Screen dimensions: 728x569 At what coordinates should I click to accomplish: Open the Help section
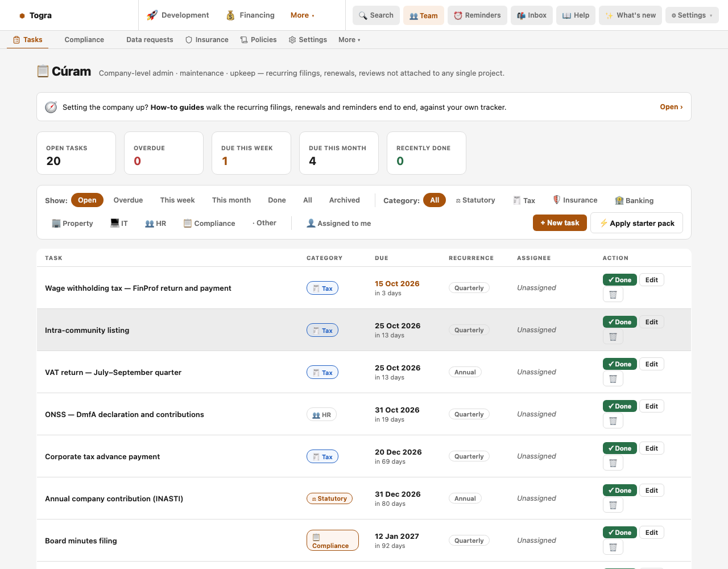[576, 15]
